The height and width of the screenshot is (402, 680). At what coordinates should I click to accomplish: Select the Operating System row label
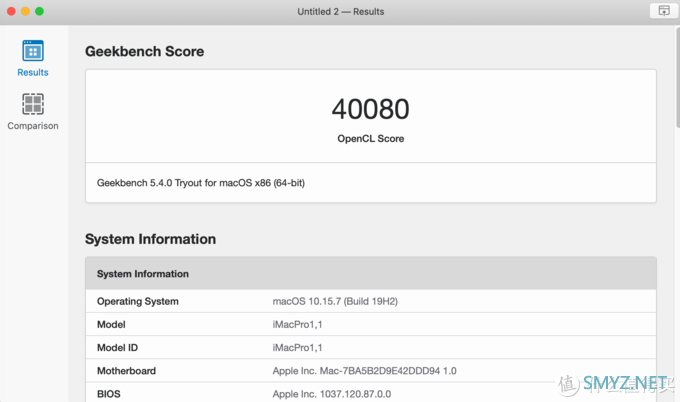pos(137,301)
